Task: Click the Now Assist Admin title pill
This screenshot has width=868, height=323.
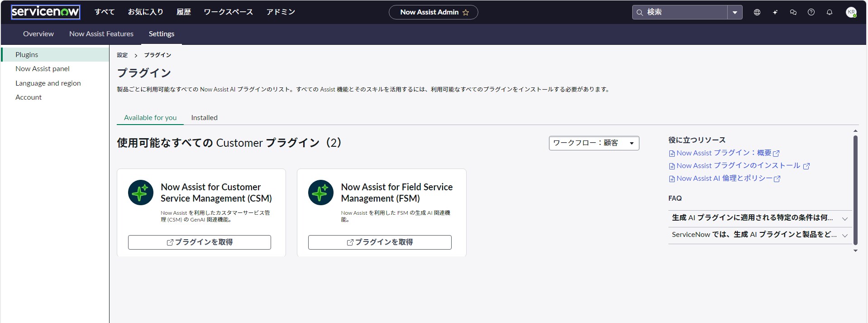Action: pos(433,12)
